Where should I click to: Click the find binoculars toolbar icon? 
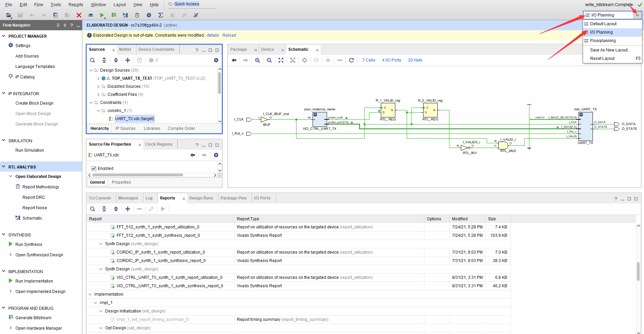(91, 15)
